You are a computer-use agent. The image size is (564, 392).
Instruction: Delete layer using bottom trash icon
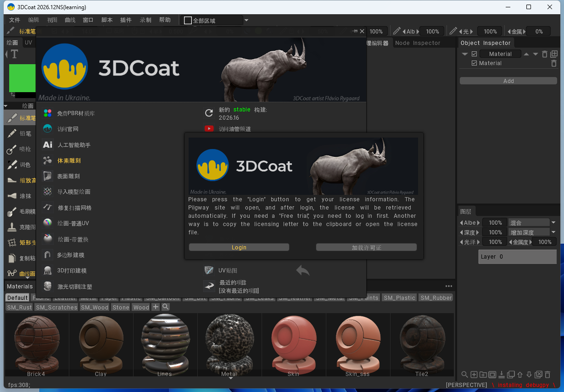tap(547, 375)
